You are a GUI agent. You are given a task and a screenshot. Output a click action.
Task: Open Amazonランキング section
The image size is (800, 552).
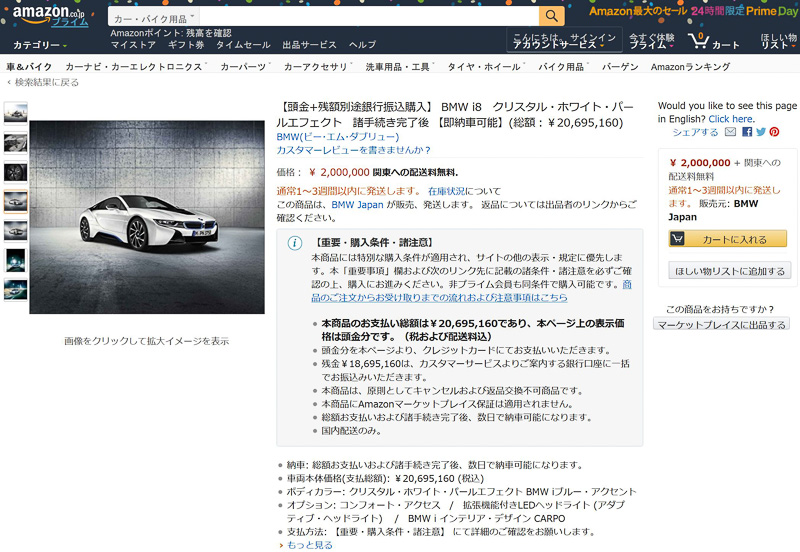[x=690, y=66]
